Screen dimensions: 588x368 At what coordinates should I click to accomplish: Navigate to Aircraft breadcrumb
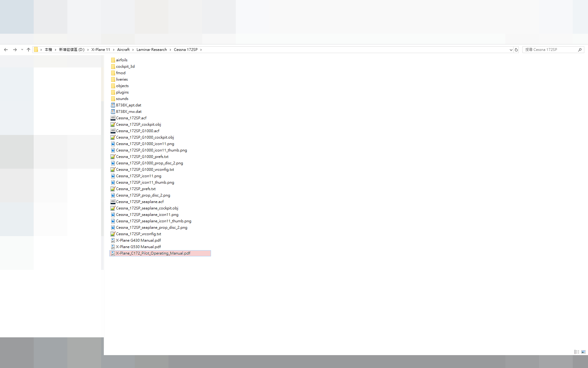click(123, 50)
